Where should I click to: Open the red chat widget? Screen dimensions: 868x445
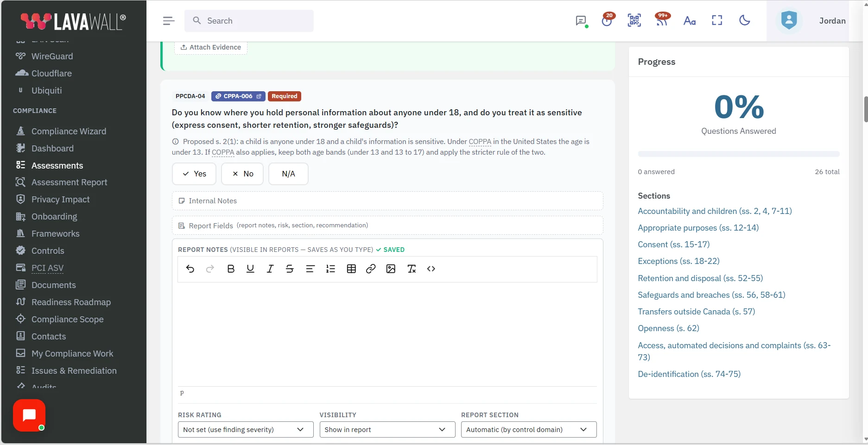(29, 415)
